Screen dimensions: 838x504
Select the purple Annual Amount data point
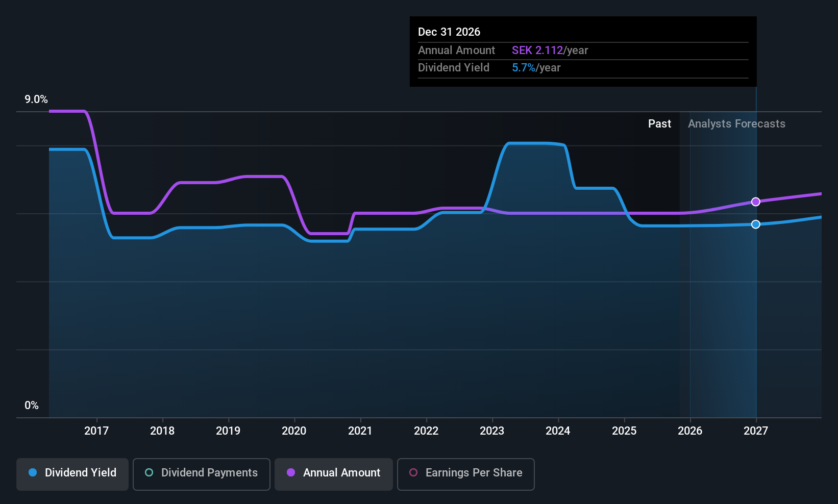point(756,202)
